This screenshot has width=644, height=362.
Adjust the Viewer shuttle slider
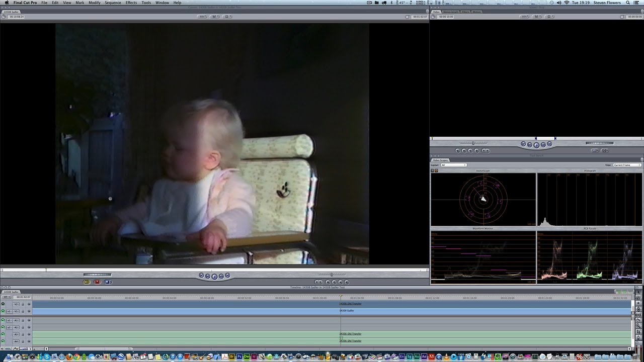click(x=473, y=143)
